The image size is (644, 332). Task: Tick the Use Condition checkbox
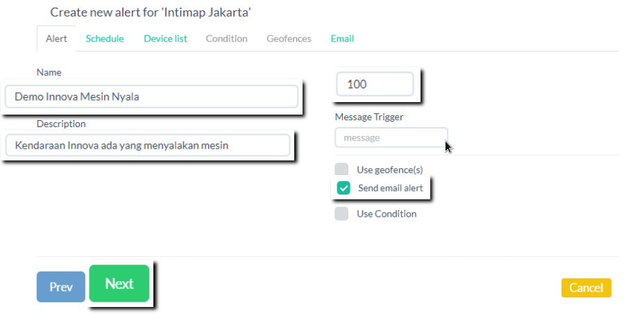(x=341, y=214)
